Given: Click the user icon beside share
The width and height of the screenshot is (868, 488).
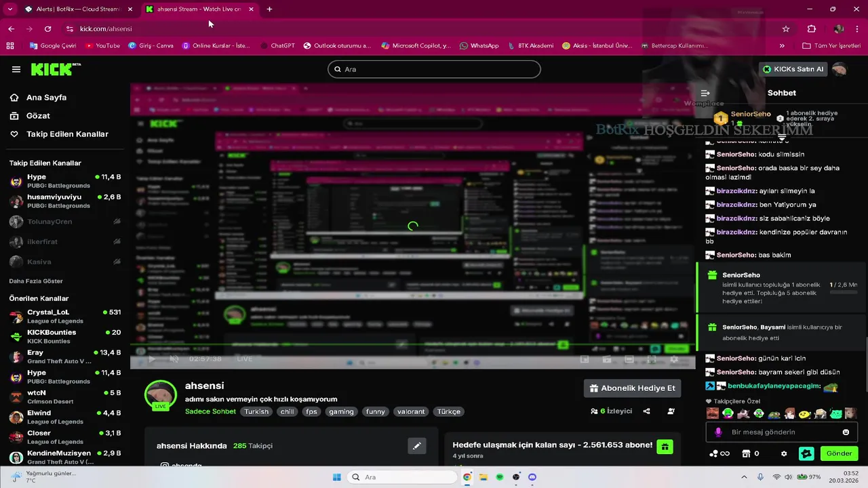Looking at the screenshot, I should [671, 411].
